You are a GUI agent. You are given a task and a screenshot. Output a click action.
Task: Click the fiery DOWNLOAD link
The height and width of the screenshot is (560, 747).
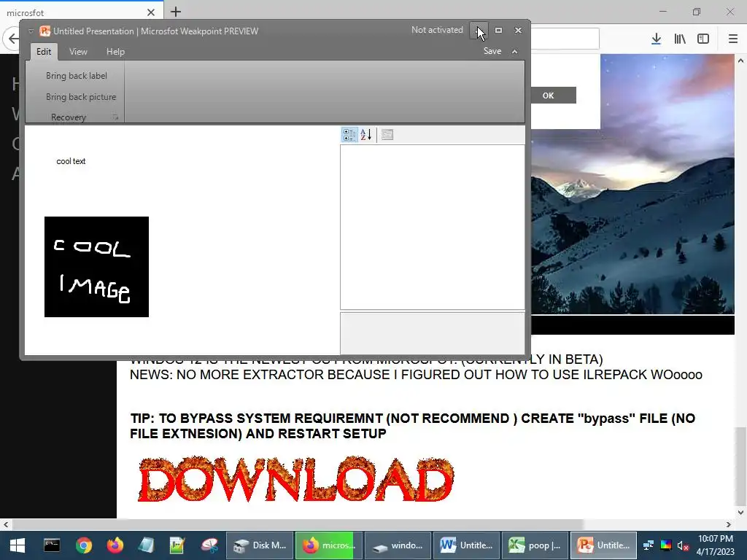point(295,478)
